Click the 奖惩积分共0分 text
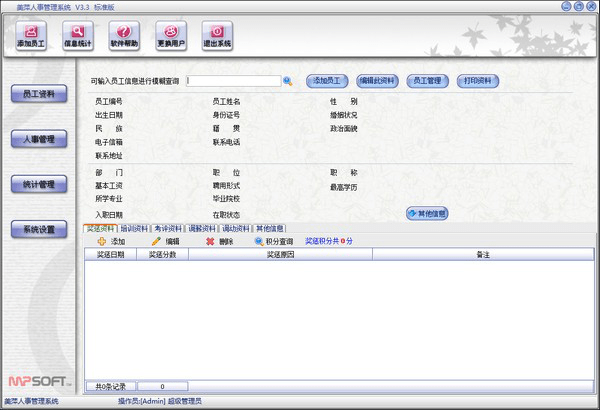600x410 pixels. pyautogui.click(x=329, y=241)
